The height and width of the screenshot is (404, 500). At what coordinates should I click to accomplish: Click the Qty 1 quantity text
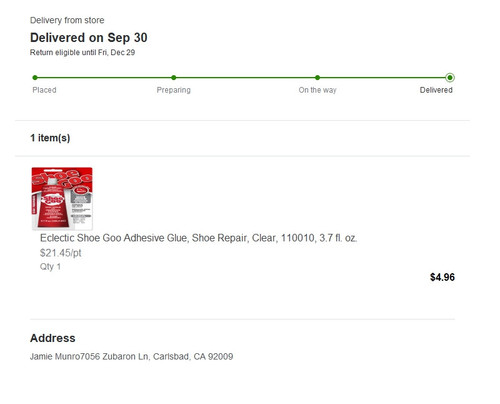tap(50, 267)
